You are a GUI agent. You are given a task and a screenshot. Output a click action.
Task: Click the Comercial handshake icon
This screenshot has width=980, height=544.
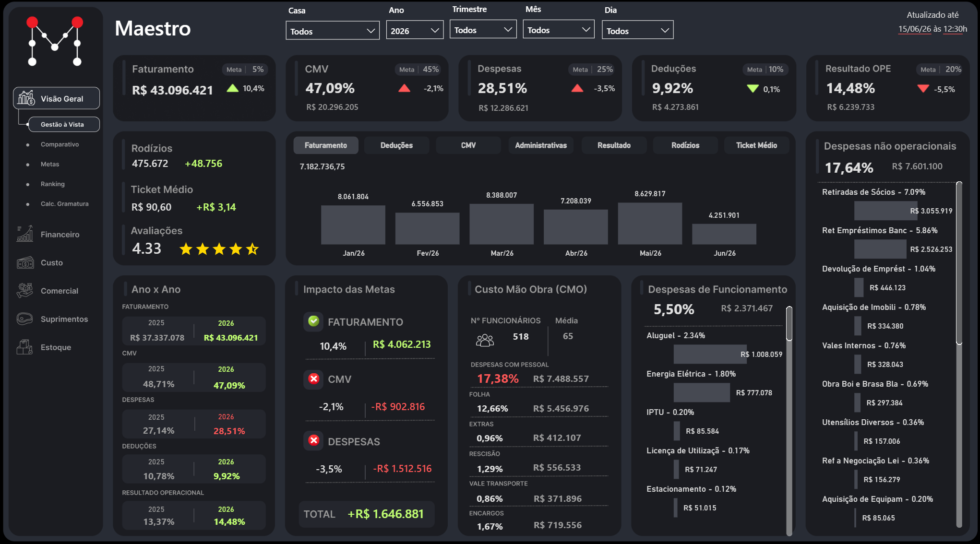coord(25,290)
